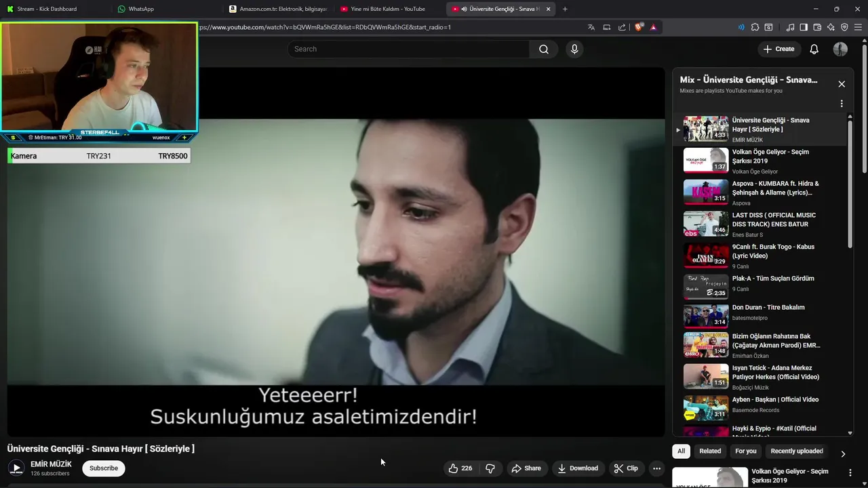Viewport: 868px width, 488px height.
Task: Click the YouTube search magnifier button
Action: (543, 49)
